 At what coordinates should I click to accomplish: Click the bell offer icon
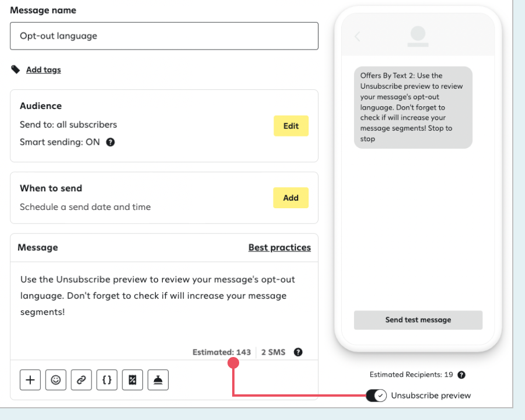click(158, 380)
